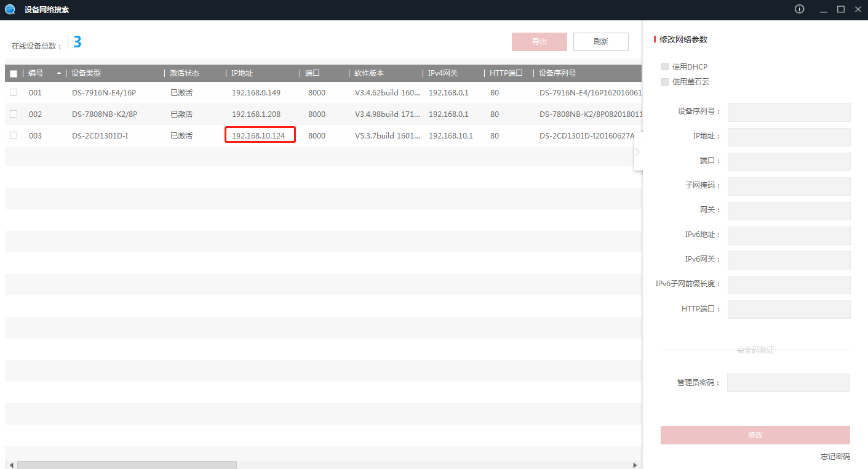Click the device search app logo icon
Viewport: 868px width, 469px height.
10,10
